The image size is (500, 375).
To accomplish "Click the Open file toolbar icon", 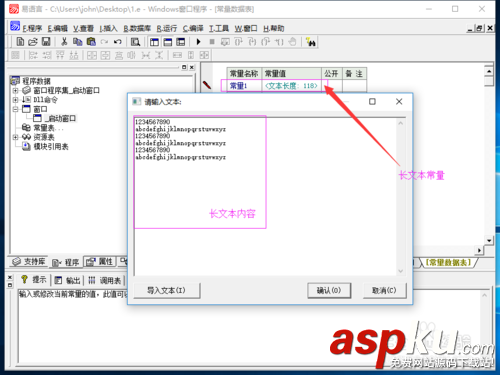I will (x=33, y=42).
